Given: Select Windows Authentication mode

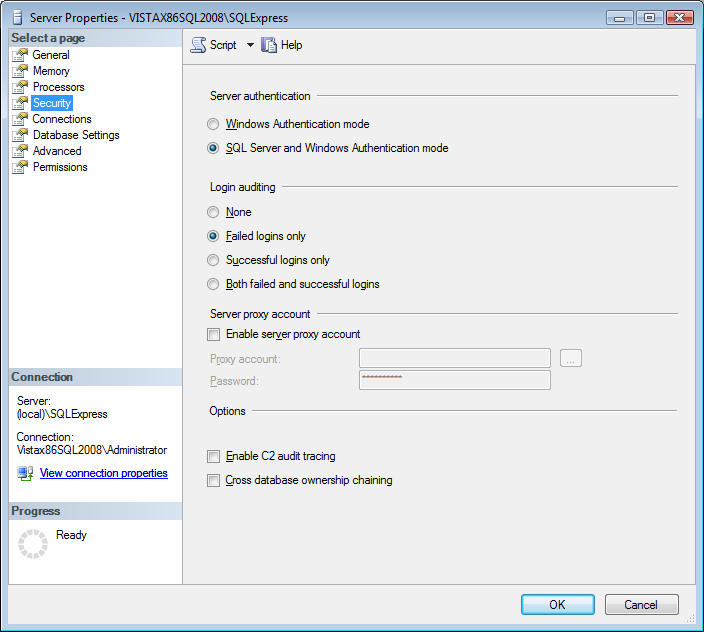Looking at the screenshot, I should [213, 124].
